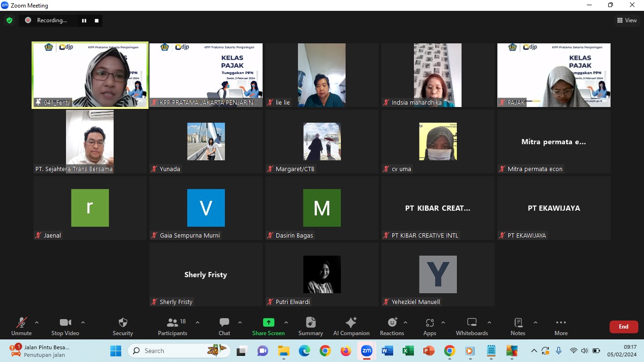This screenshot has height=362, width=644.
Task: Click the green encryption shield icon
Action: pos(9,20)
